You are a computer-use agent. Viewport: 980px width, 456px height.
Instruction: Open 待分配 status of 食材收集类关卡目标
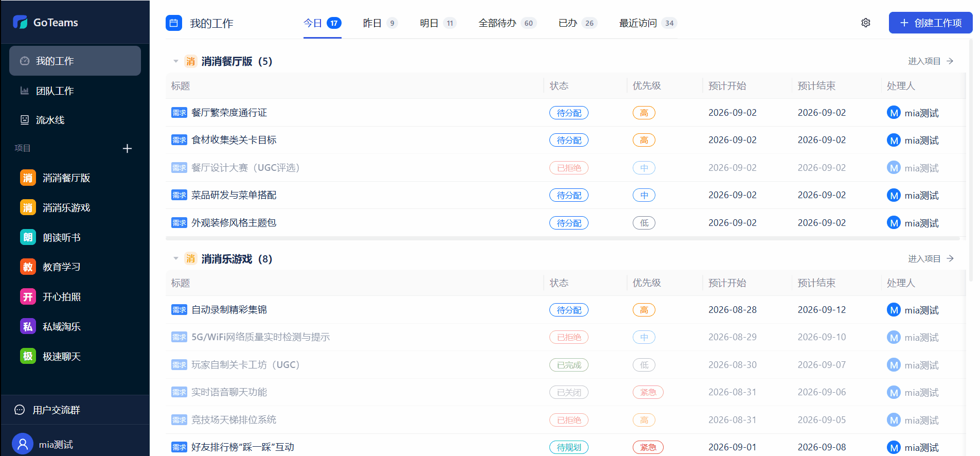click(569, 140)
